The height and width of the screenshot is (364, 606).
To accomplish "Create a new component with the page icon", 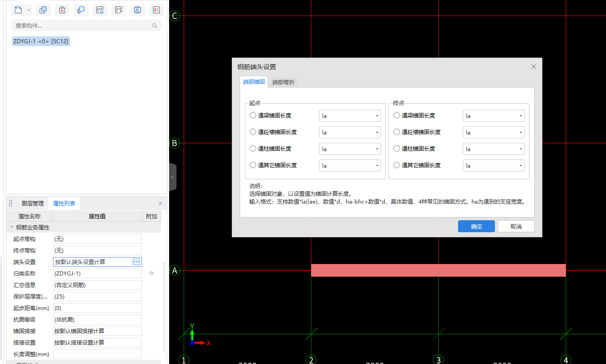I will tap(19, 10).
